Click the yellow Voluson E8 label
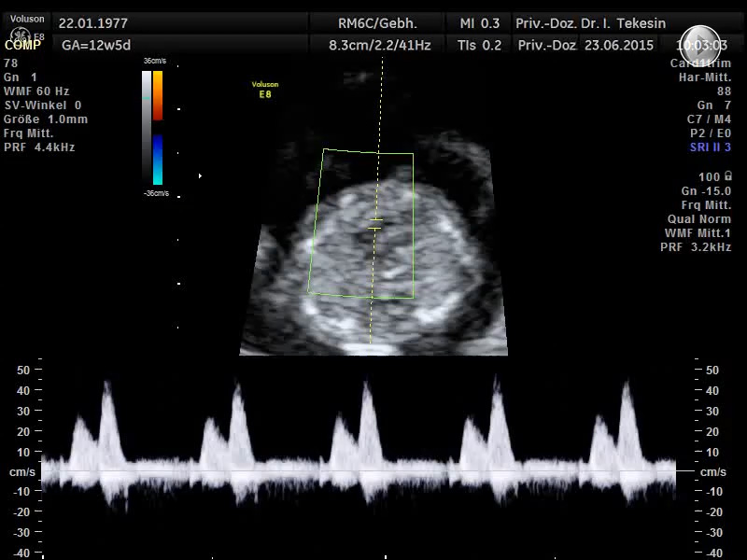The image size is (747, 560). tap(265, 89)
